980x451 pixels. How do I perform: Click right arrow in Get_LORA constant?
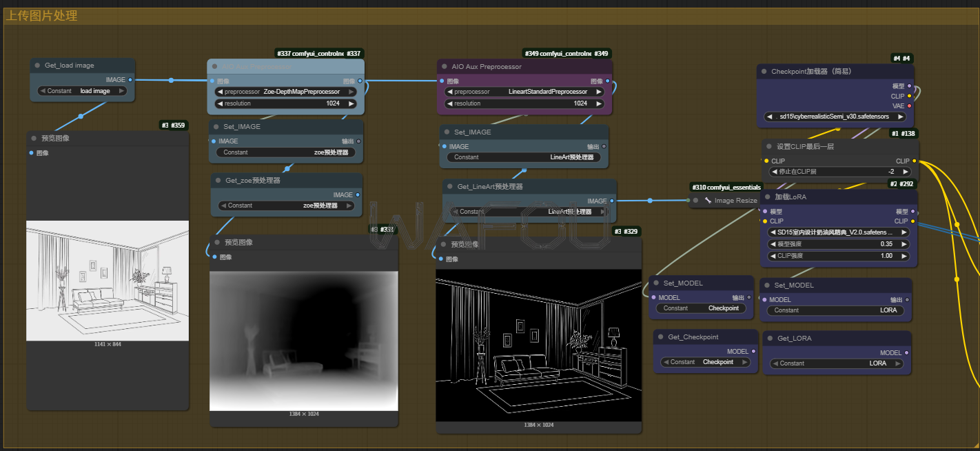[x=899, y=363]
